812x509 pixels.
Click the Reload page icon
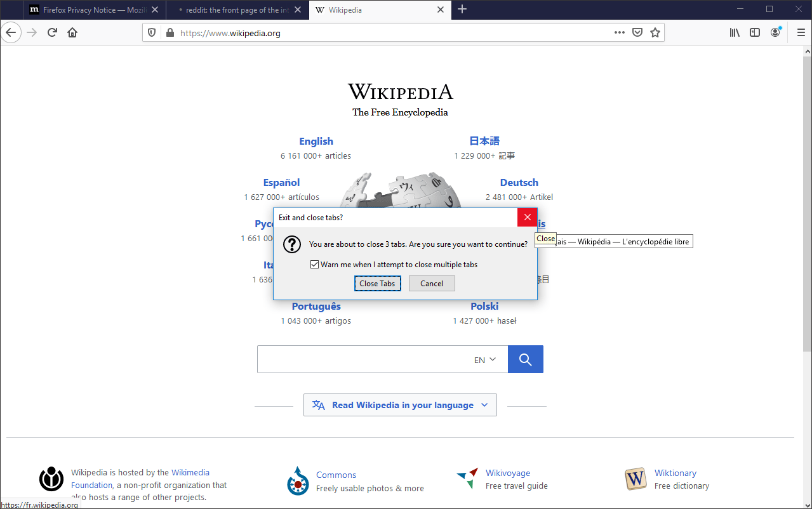53,32
